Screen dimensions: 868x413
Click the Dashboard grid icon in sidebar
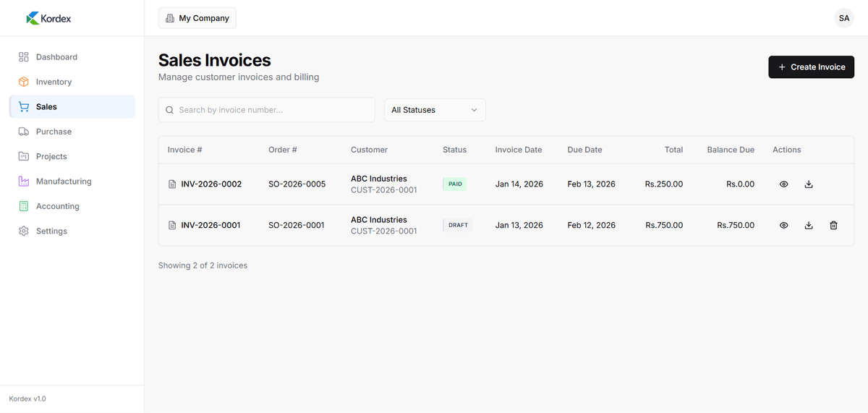[x=24, y=57]
